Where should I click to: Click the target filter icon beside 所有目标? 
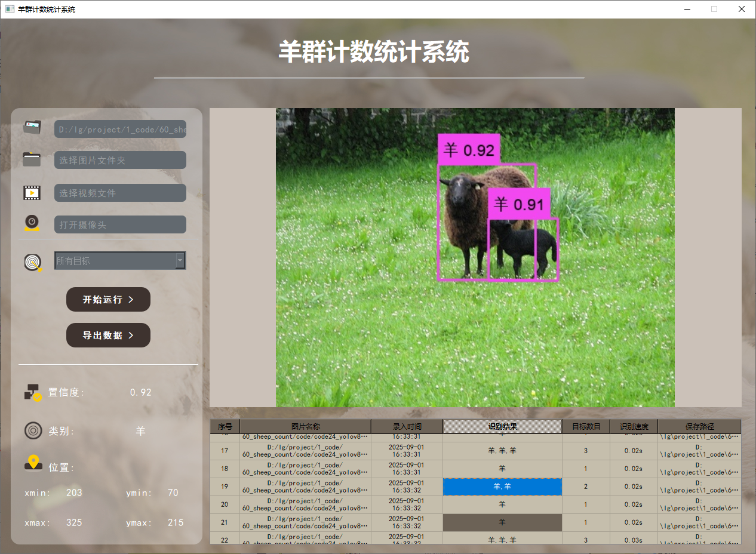coord(33,262)
